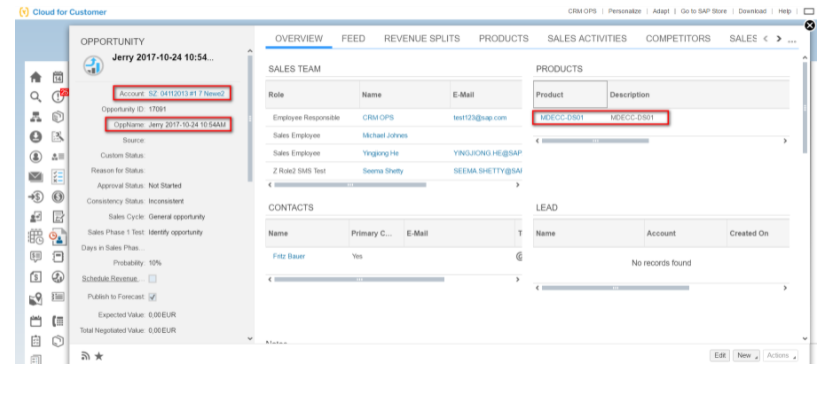Click the calendar-clock scheduling icon in sidebar
The image size is (822, 398).
tap(36, 237)
